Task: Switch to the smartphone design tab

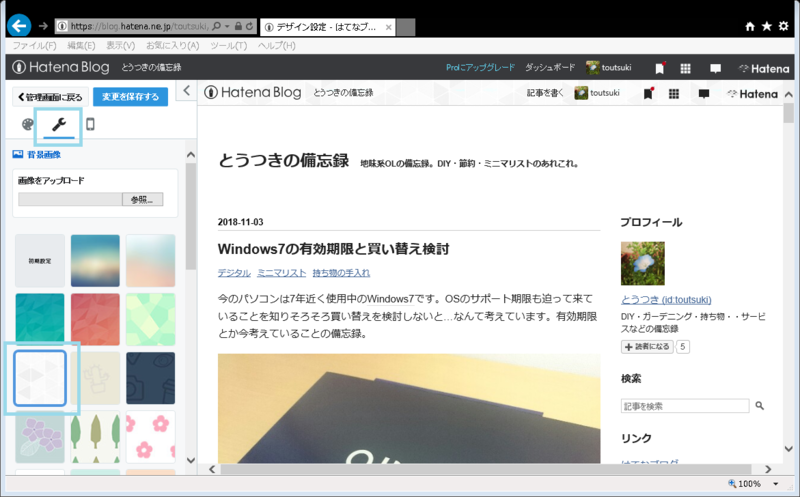Action: [x=90, y=124]
